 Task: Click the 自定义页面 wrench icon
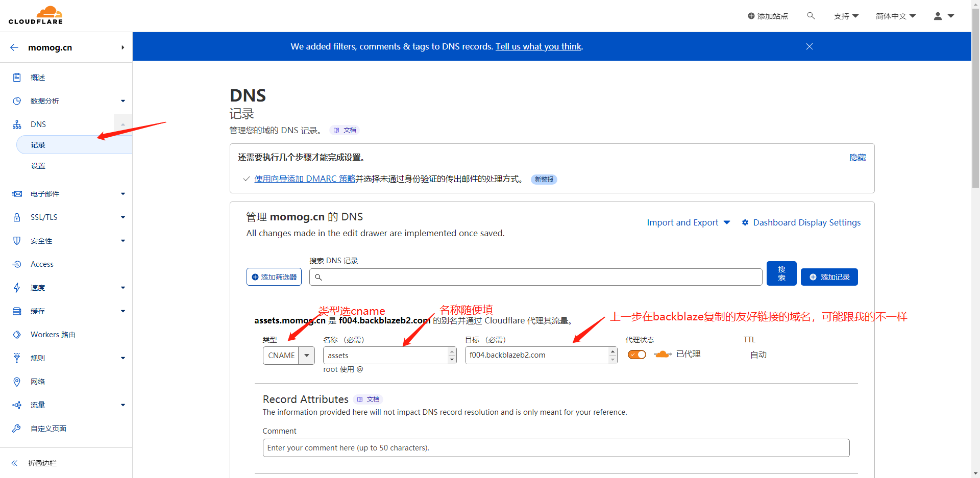click(x=17, y=429)
